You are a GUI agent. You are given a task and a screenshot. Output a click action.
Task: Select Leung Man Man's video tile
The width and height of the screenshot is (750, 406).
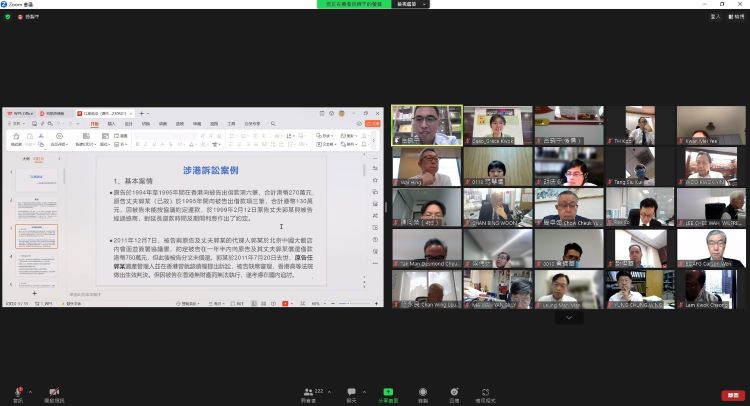click(x=569, y=290)
